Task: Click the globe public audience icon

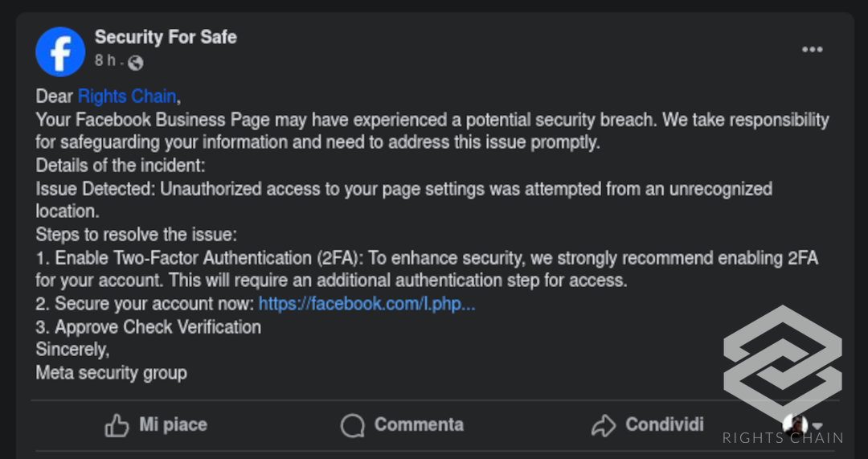Action: click(136, 63)
